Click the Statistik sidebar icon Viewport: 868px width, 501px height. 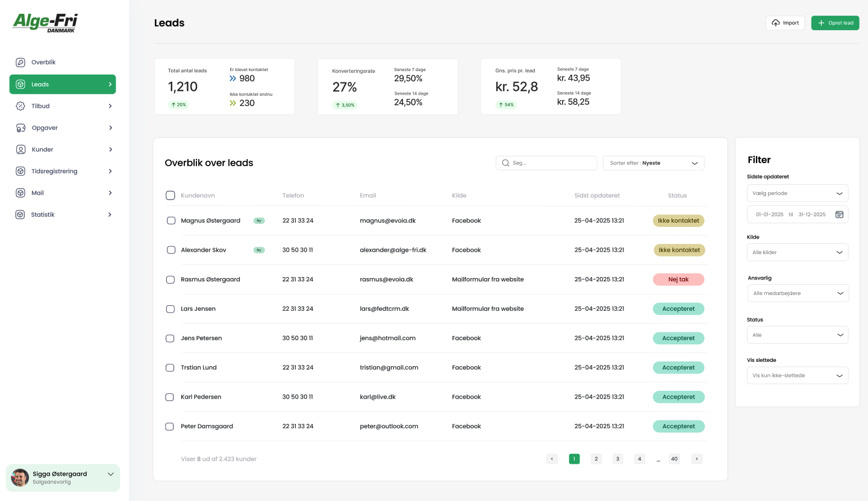click(x=20, y=214)
